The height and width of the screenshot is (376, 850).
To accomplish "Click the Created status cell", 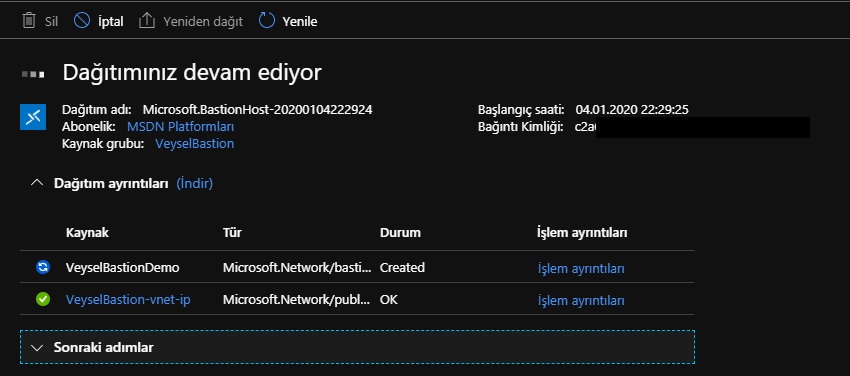I will click(402, 267).
